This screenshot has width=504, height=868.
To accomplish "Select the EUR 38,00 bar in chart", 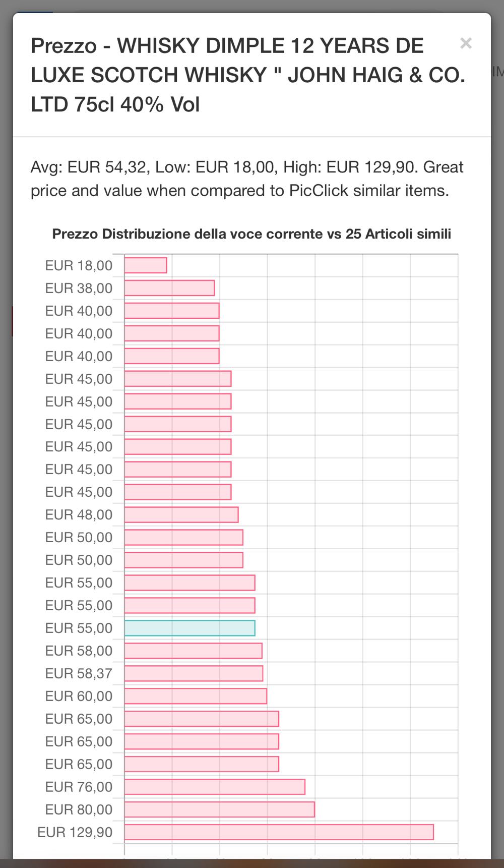I will click(x=169, y=288).
